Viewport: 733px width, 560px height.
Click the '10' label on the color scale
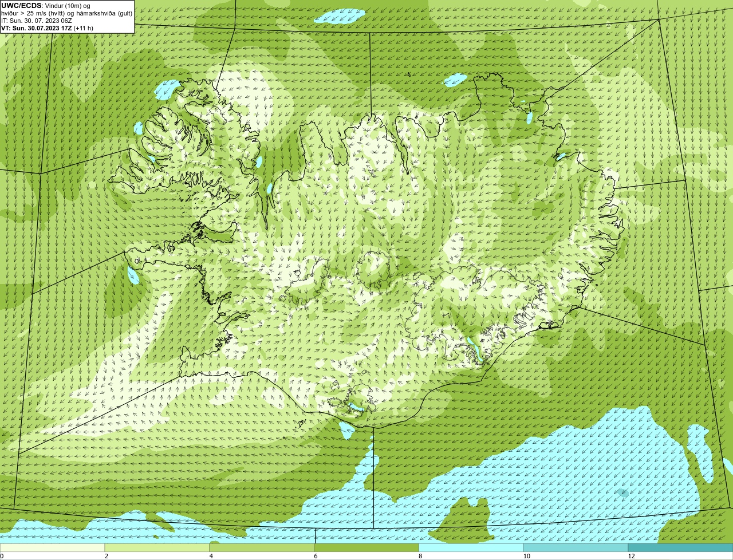[526, 556]
